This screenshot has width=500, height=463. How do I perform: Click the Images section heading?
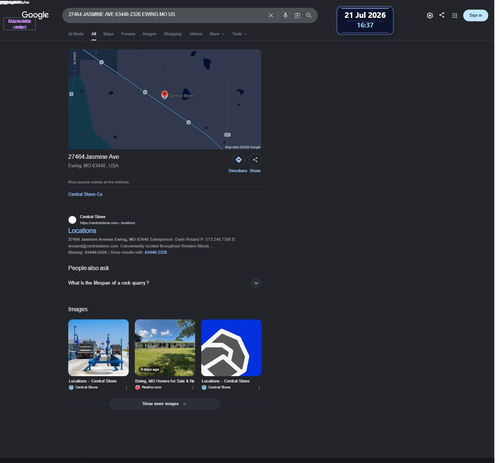click(78, 309)
